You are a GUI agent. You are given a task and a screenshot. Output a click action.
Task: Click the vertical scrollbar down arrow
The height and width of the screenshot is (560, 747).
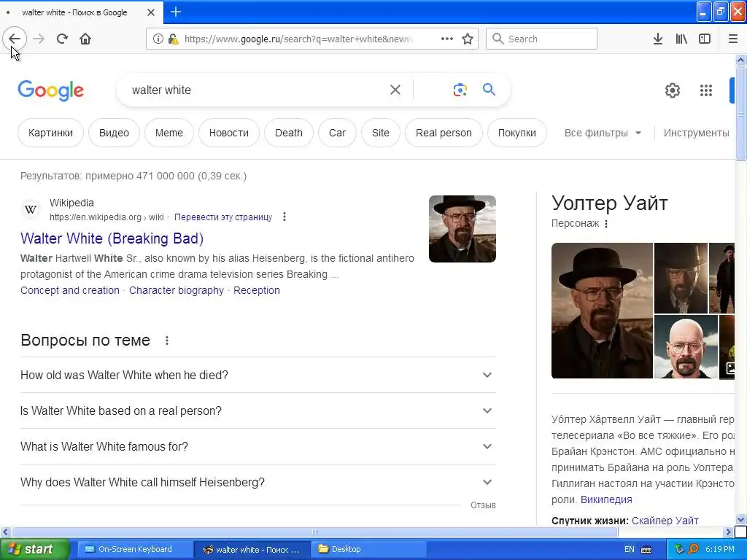[741, 519]
